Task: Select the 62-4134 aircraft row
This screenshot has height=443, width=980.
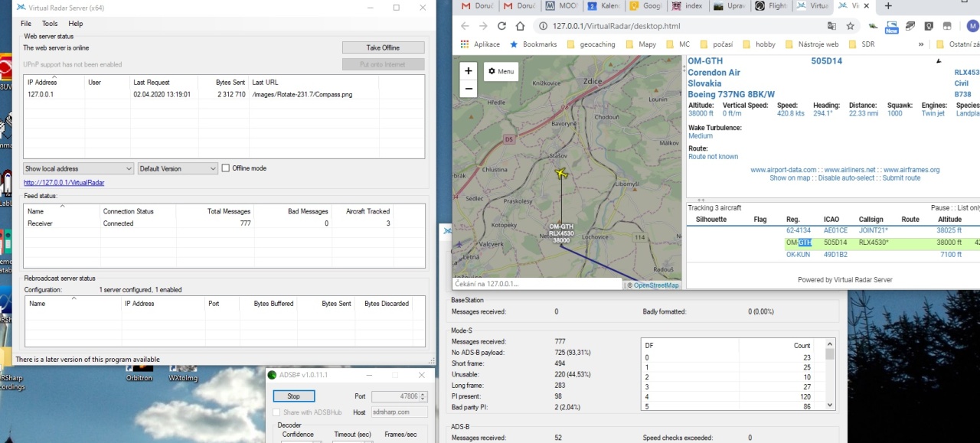Action: (833, 230)
